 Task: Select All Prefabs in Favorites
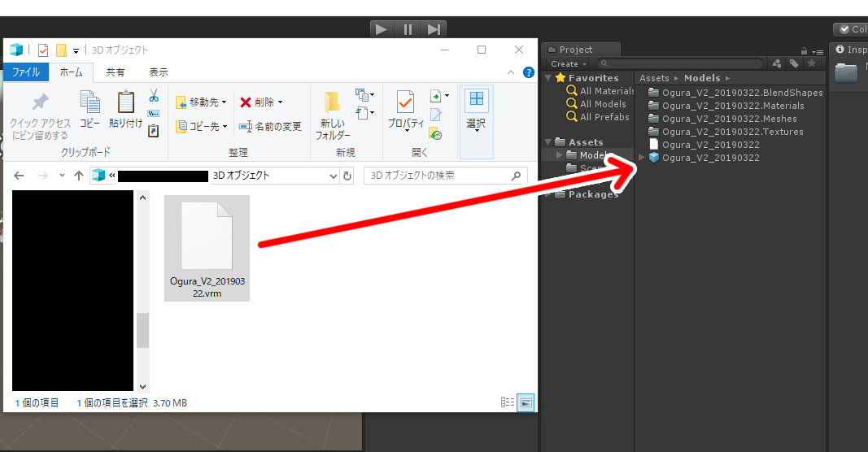tap(598, 117)
